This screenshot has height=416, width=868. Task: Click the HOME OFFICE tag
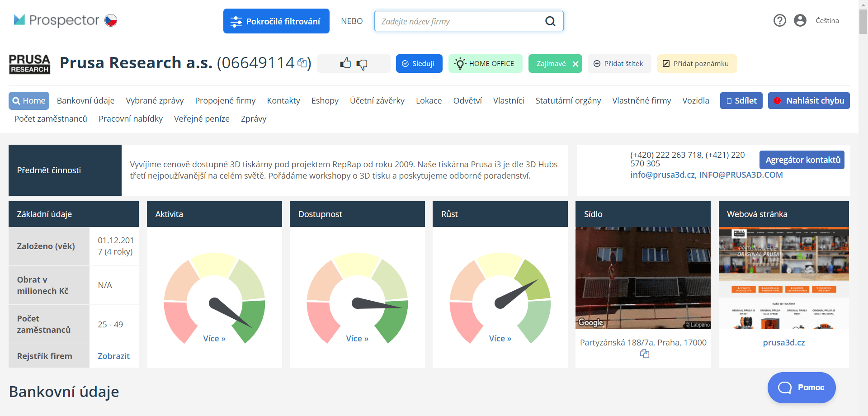(x=485, y=64)
